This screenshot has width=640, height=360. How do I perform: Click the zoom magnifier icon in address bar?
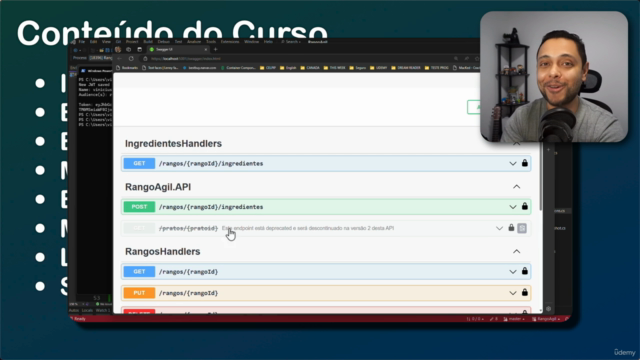tap(456, 59)
